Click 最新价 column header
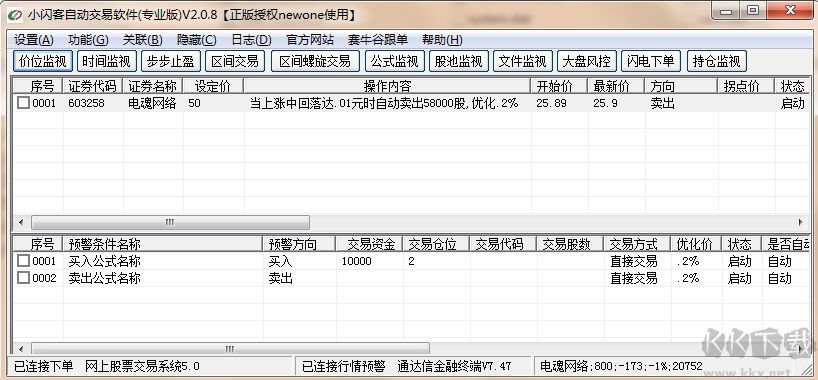 click(x=616, y=86)
